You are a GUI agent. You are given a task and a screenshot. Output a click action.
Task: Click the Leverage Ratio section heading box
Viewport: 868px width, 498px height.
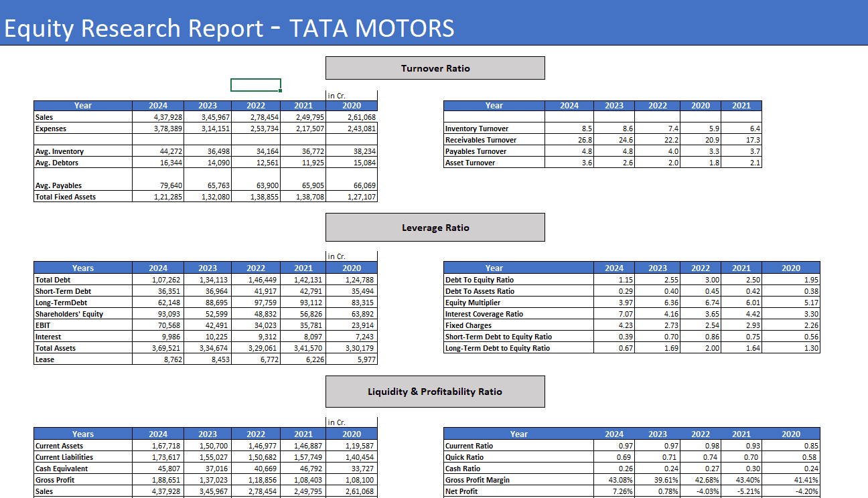point(435,228)
